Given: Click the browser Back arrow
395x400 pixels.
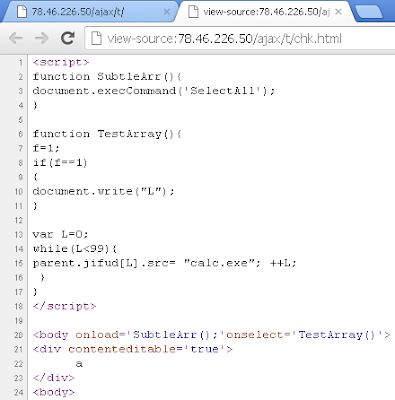Looking at the screenshot, I should click(16, 38).
